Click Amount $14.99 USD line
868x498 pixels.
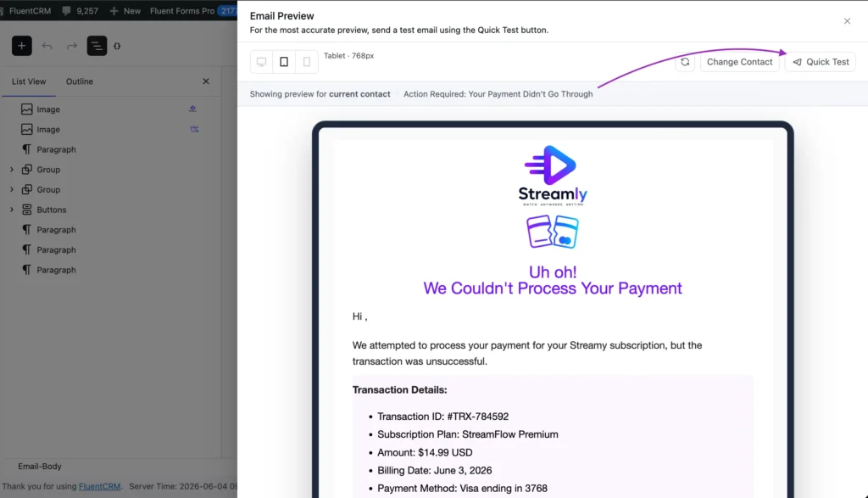[x=425, y=452]
